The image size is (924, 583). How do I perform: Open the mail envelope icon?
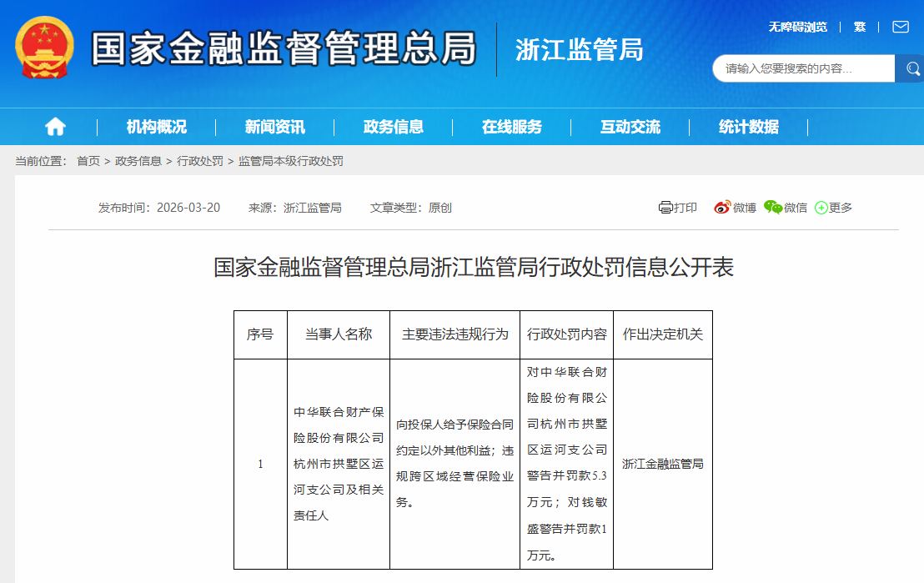point(900,27)
